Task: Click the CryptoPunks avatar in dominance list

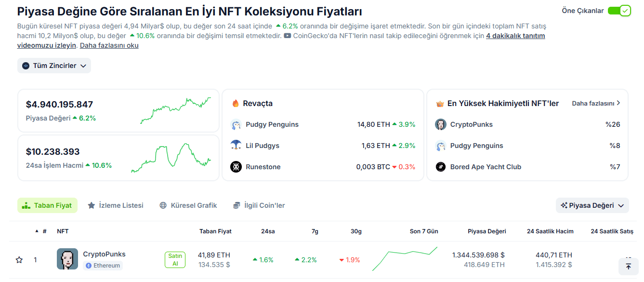Action: [x=440, y=125]
